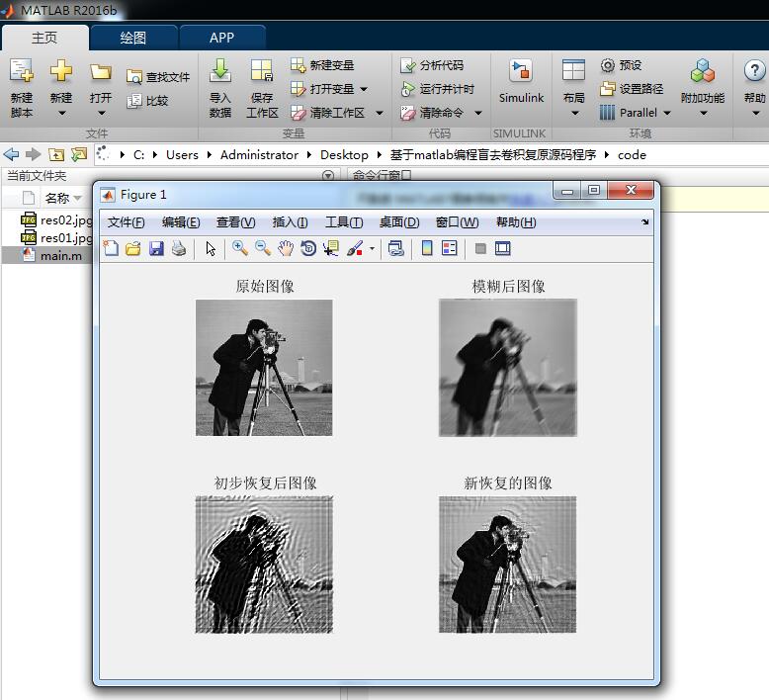The width and height of the screenshot is (769, 700).
Task: Open the File 文件(F) menu in Figure 1
Action: [x=127, y=222]
